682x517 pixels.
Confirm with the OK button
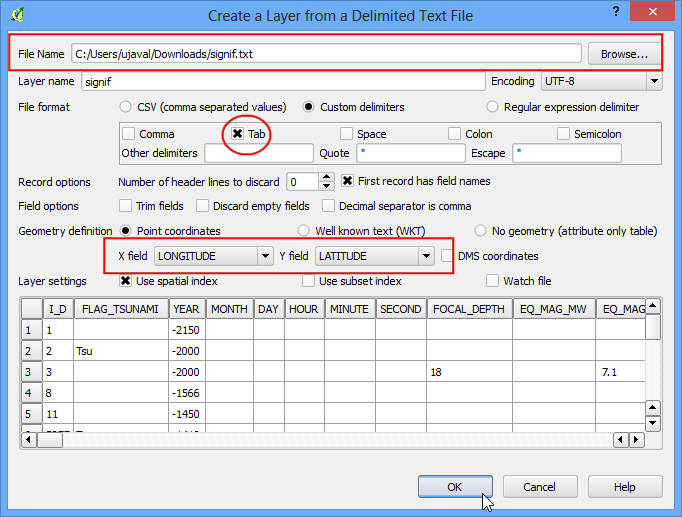point(455,487)
